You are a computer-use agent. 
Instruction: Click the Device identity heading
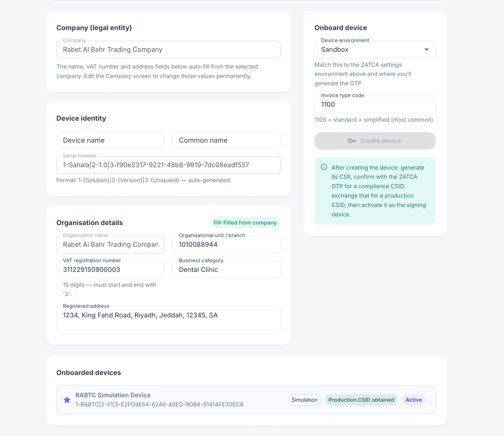[81, 118]
